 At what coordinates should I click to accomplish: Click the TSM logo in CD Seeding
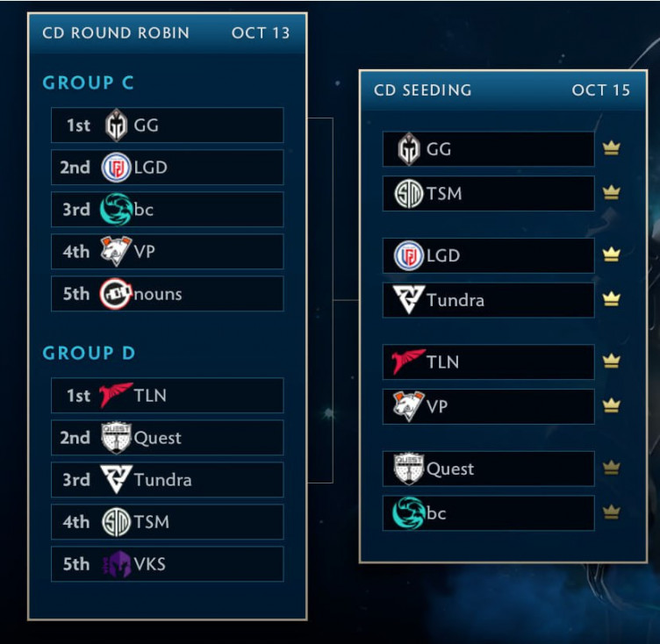tap(409, 193)
